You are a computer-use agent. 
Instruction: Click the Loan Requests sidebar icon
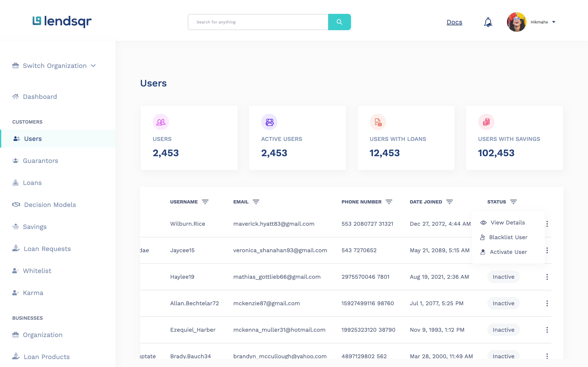pos(16,248)
